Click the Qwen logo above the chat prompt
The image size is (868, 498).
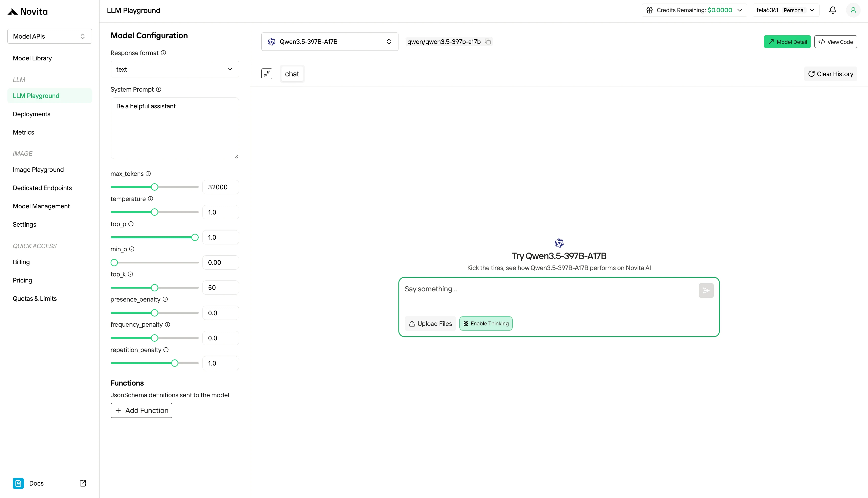tap(559, 243)
